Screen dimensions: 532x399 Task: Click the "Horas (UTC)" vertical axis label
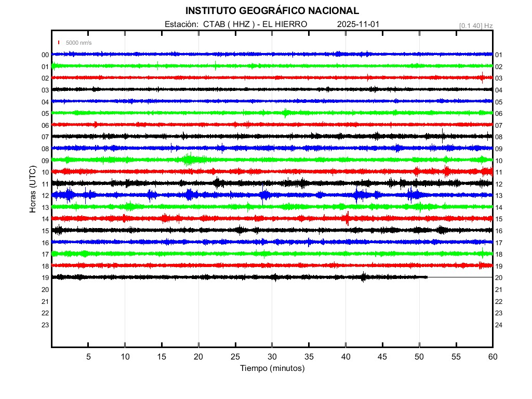(33, 190)
